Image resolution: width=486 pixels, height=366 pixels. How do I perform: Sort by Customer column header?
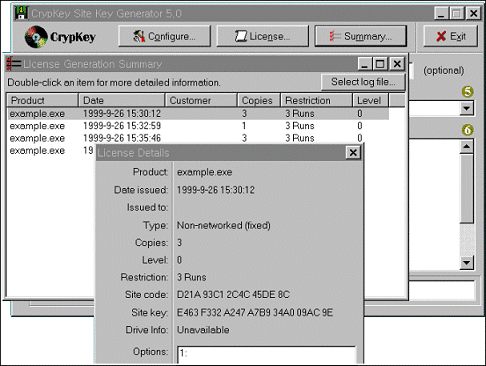(x=201, y=100)
